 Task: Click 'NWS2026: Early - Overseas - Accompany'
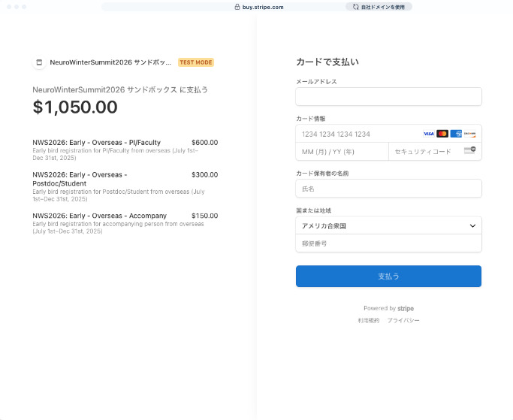point(99,216)
